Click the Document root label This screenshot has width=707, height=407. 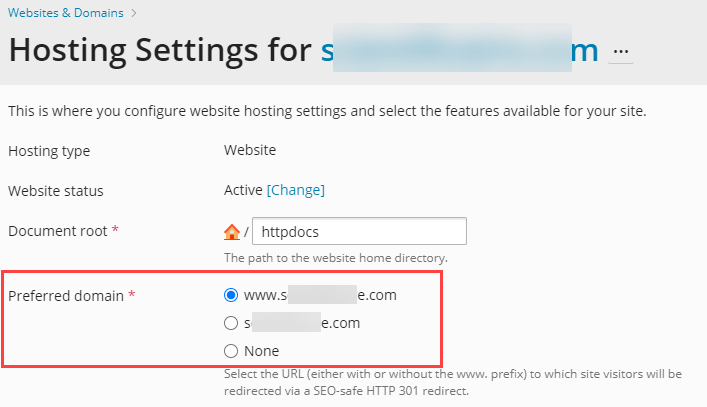(x=58, y=231)
